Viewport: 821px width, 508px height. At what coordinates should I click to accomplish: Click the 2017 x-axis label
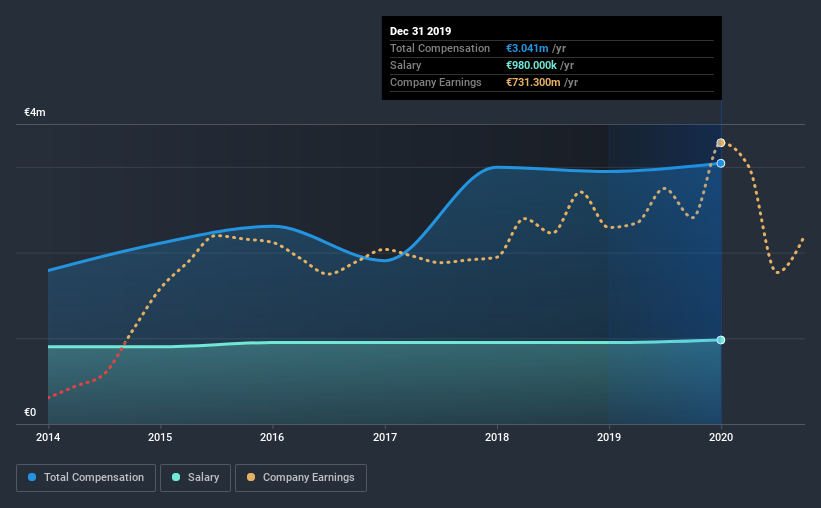tap(385, 437)
